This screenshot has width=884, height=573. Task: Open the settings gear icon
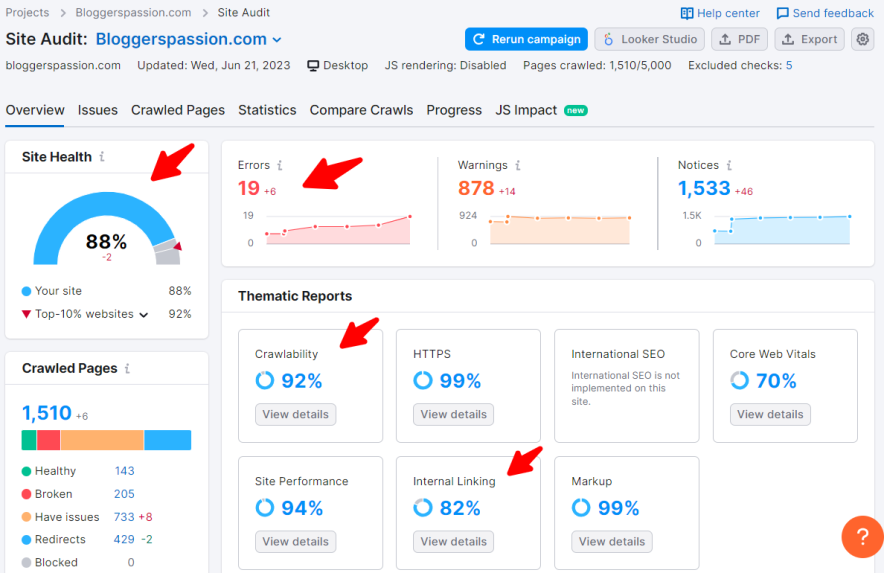[x=863, y=39]
